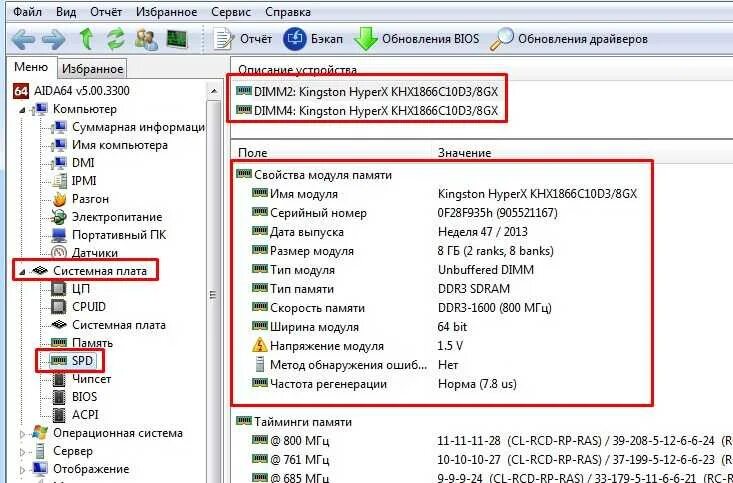Select the Скорость памяти row

click(402, 308)
